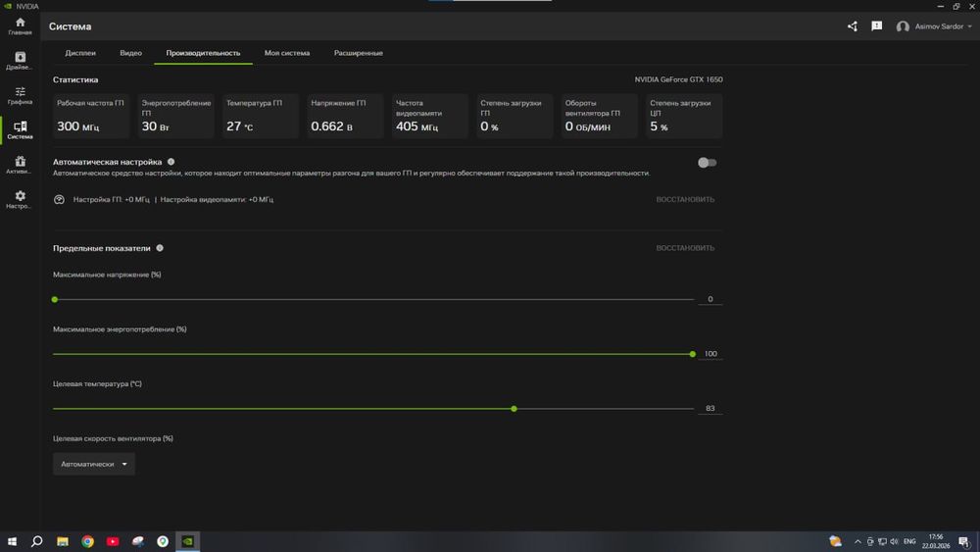Click the share icon in header
The image size is (980, 552).
coord(853,26)
